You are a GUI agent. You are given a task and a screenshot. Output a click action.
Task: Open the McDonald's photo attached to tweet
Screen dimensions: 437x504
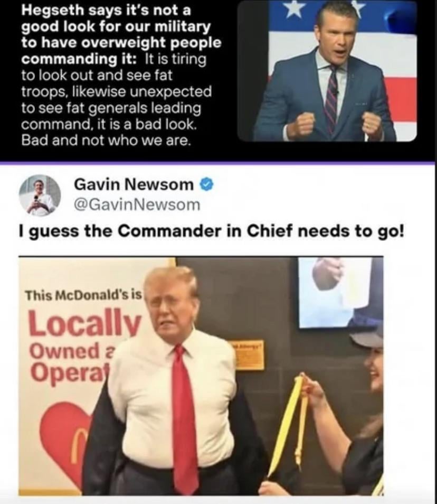coord(201,376)
